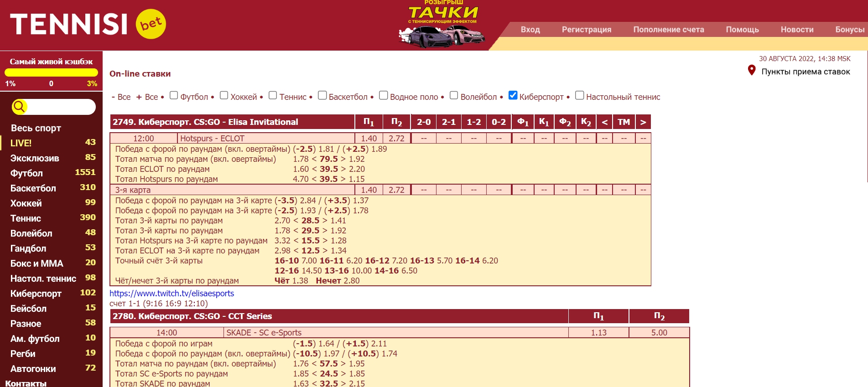
Task: Uncheck the Киберспорт checkbox
Action: coord(513,95)
